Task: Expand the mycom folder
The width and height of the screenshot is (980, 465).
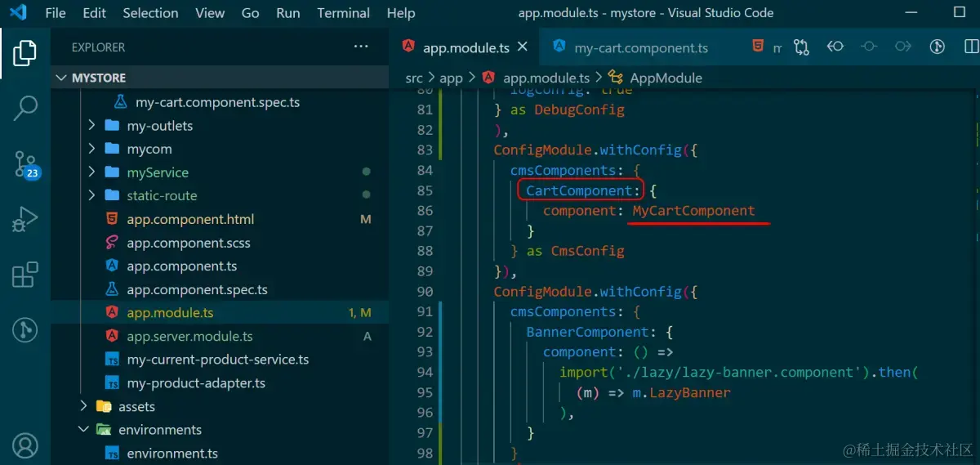Action: 219,149
